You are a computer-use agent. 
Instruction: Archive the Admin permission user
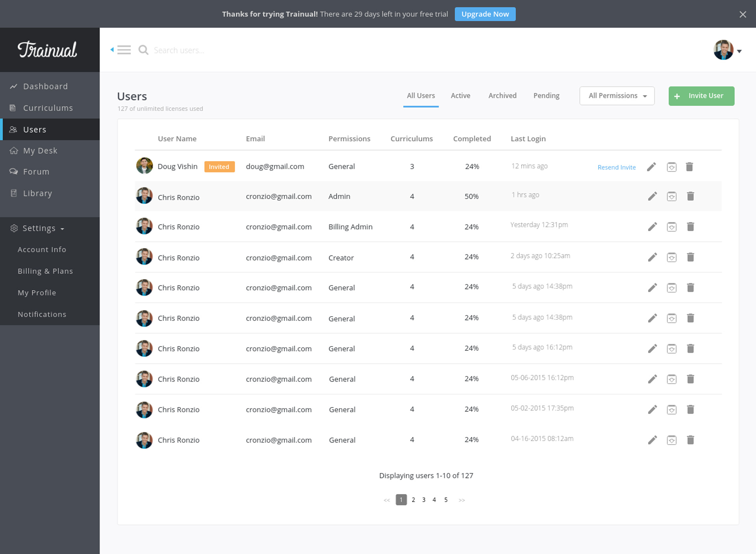(x=672, y=196)
